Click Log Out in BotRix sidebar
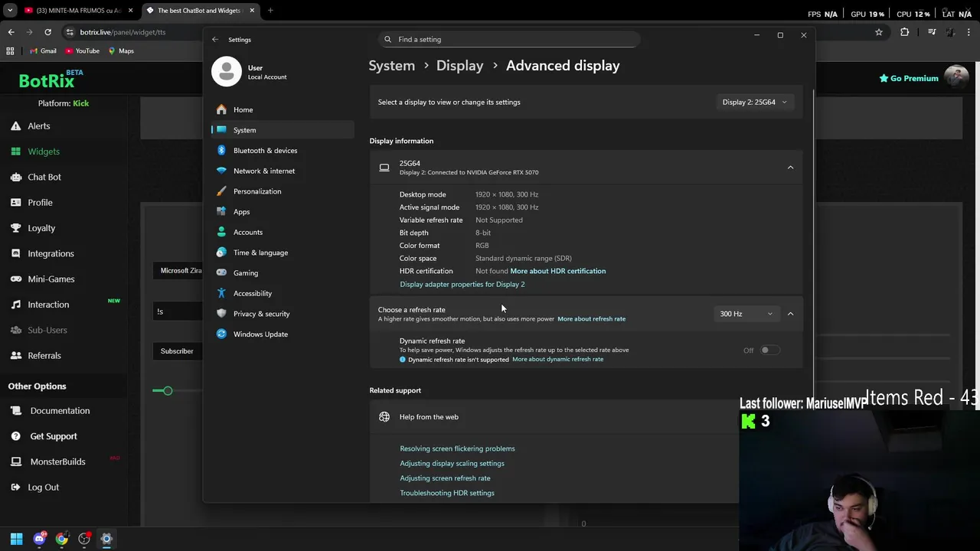The height and width of the screenshot is (551, 980). (43, 487)
